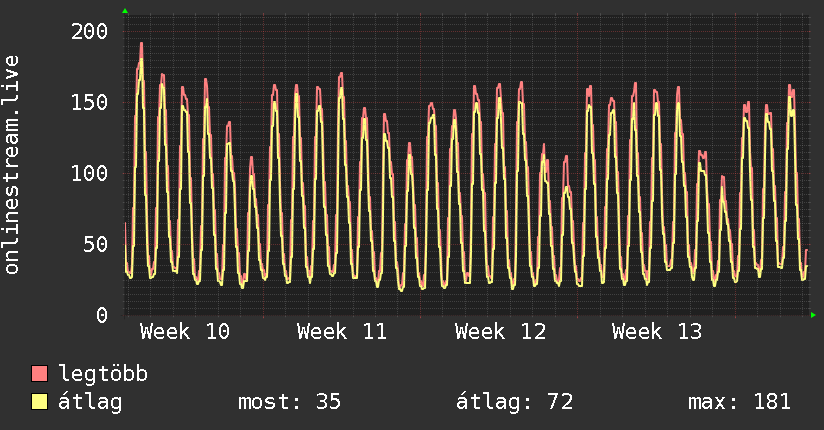Click the tallest peak in the graph
824x430 pixels.
(141, 44)
